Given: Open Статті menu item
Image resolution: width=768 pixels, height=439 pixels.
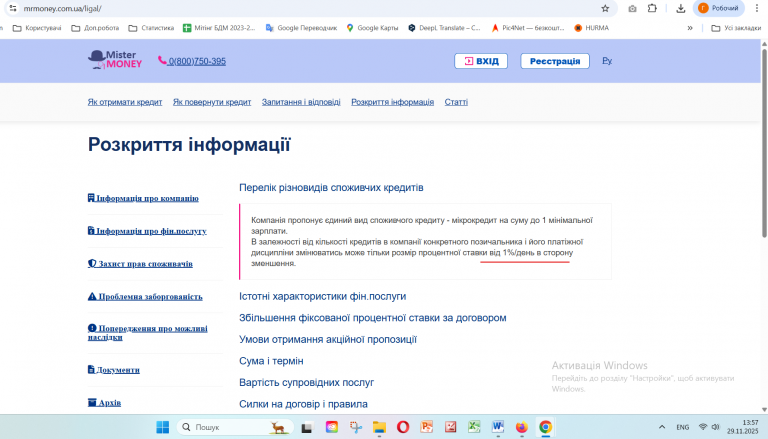Looking at the screenshot, I should point(456,102).
